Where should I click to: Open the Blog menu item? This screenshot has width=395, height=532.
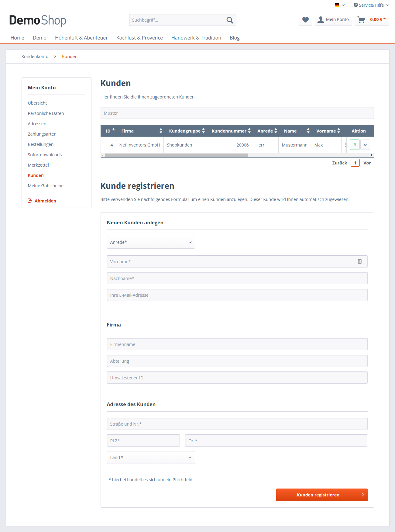[235, 38]
